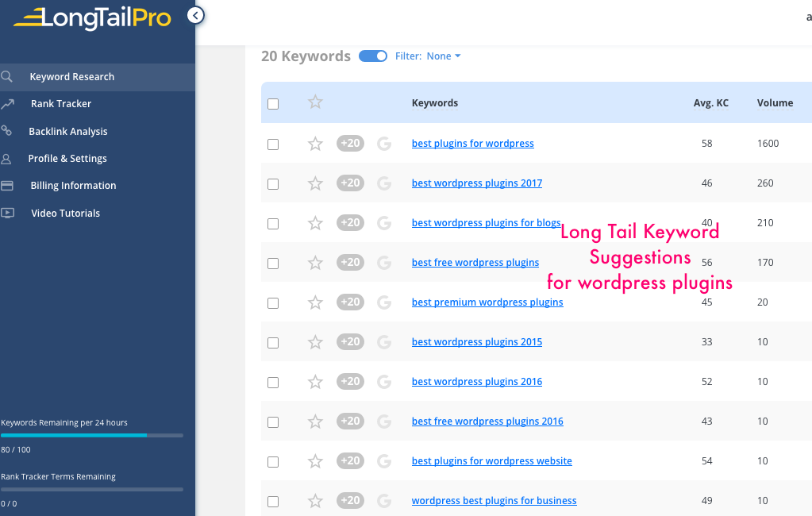Viewport: 812px width, 516px height.
Task: Check the 'best free wordpress plugins' row checkbox
Action: point(273,264)
